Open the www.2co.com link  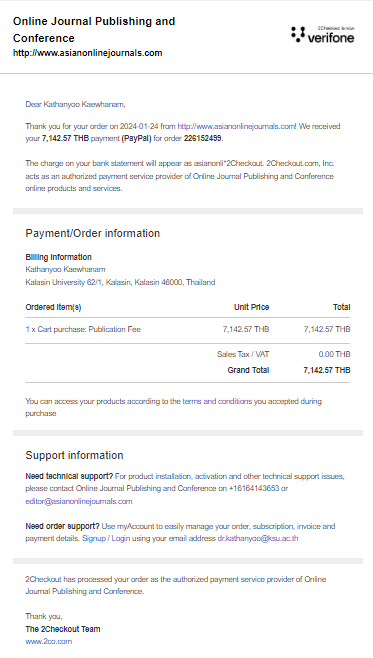click(49, 641)
